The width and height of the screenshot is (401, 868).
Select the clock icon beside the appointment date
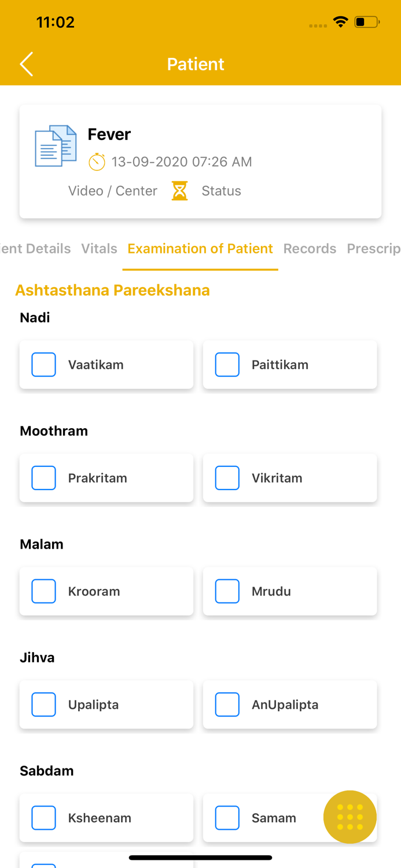coord(97,161)
